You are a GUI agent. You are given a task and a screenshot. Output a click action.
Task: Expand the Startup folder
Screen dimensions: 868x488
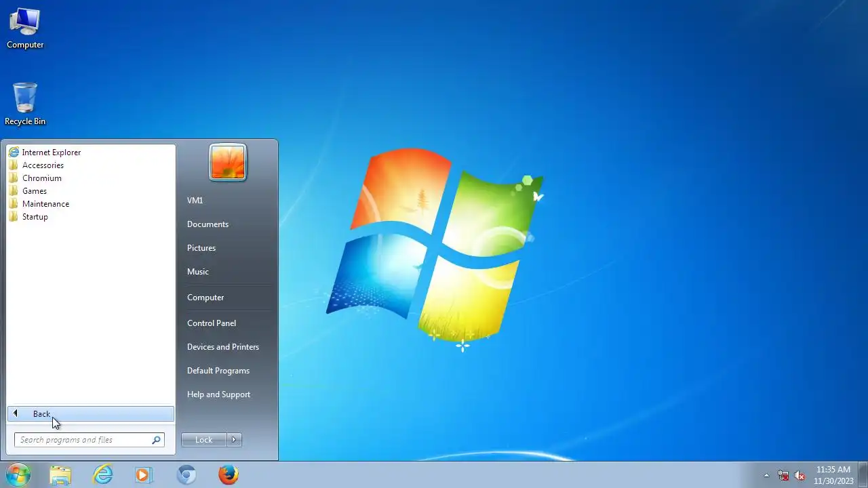[91, 217]
